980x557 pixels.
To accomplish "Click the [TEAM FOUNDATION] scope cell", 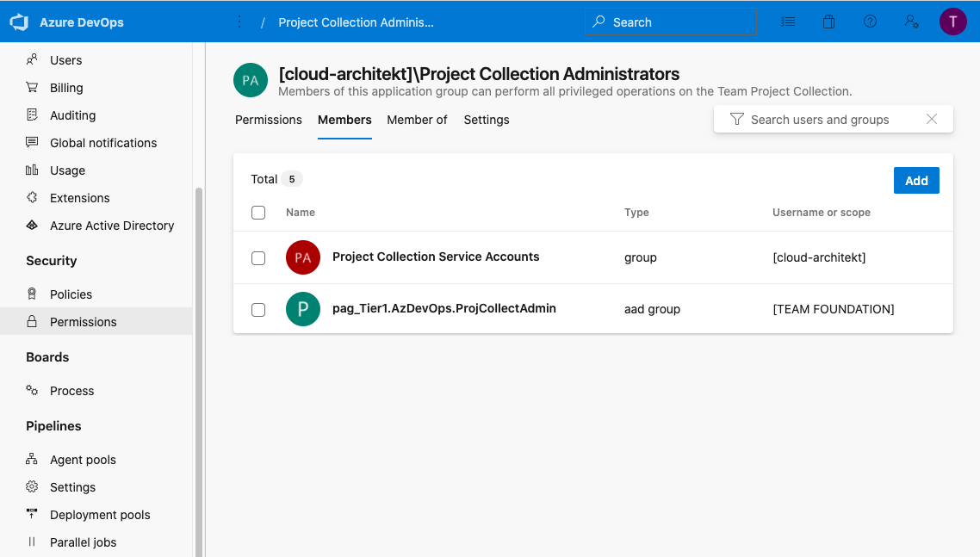I will tap(833, 309).
